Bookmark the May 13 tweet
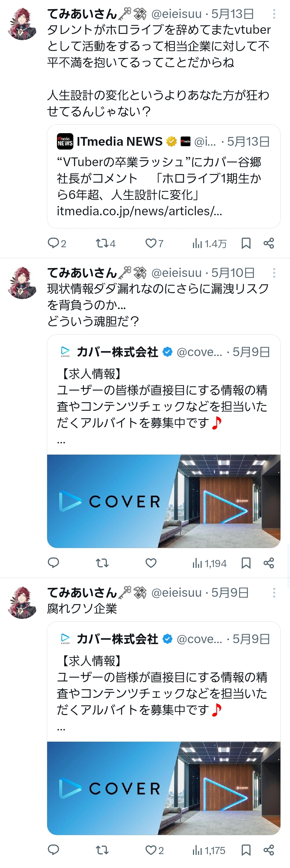The height and width of the screenshot is (868, 290). (x=246, y=243)
